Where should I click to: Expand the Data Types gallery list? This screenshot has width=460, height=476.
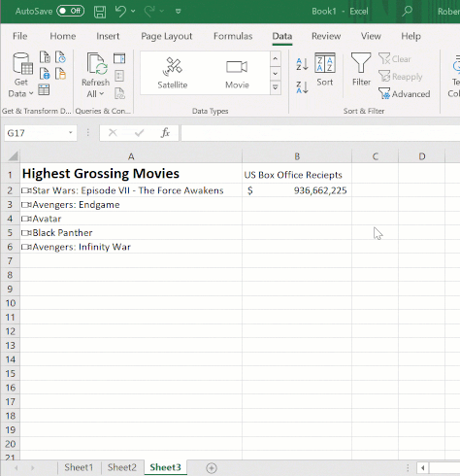pos(276,87)
